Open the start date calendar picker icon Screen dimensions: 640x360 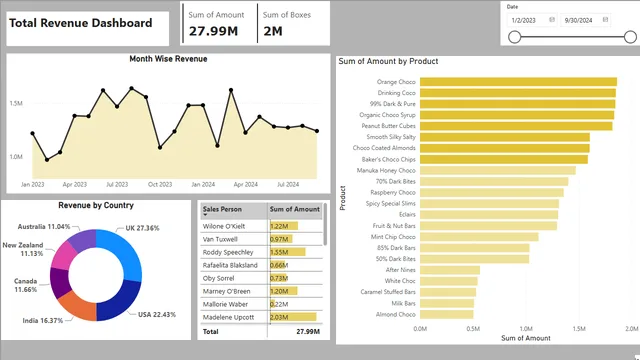click(x=552, y=20)
